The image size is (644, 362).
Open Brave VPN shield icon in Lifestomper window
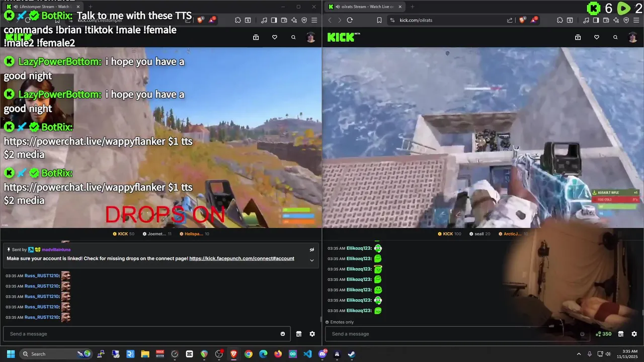tap(304, 20)
